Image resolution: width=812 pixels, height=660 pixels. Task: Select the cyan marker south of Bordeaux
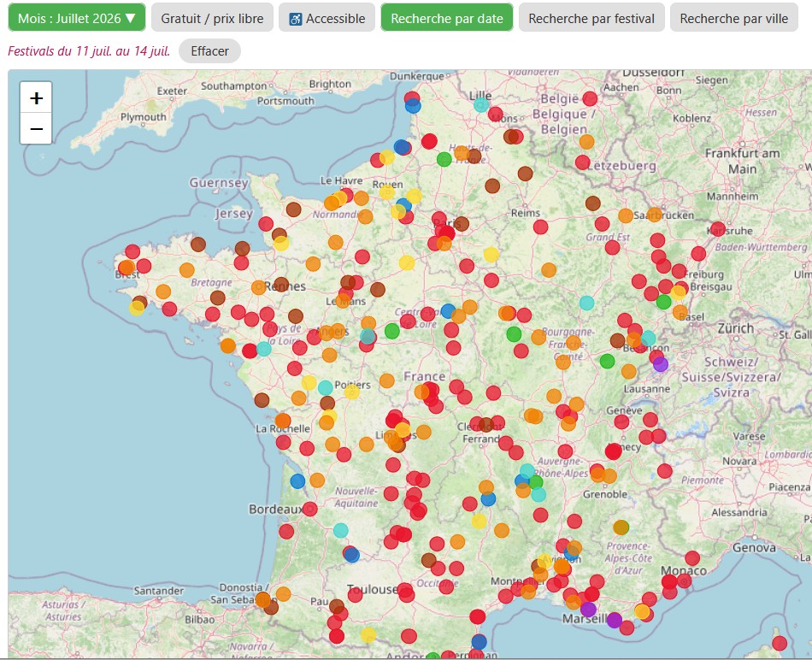click(341, 530)
